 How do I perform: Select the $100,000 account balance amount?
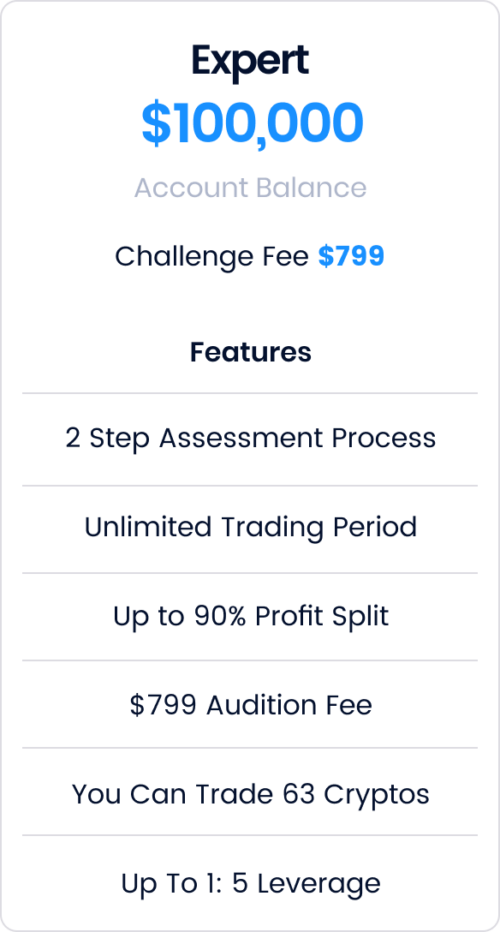click(x=251, y=124)
